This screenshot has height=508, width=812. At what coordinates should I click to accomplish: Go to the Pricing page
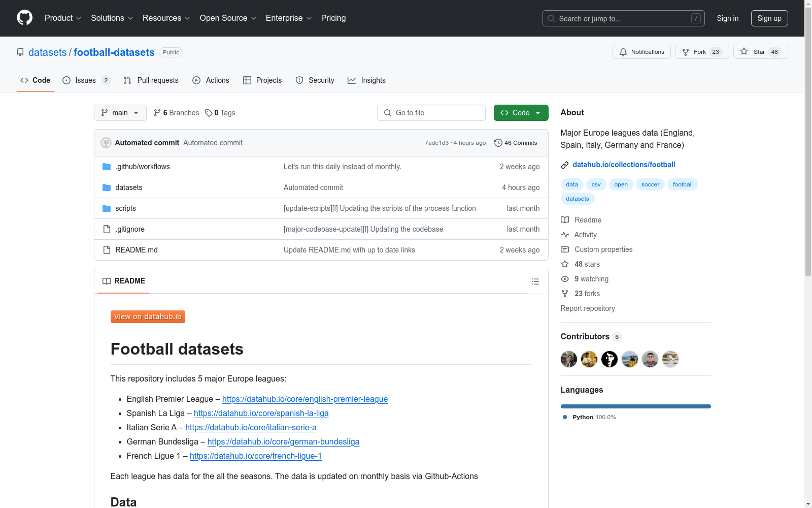point(333,18)
